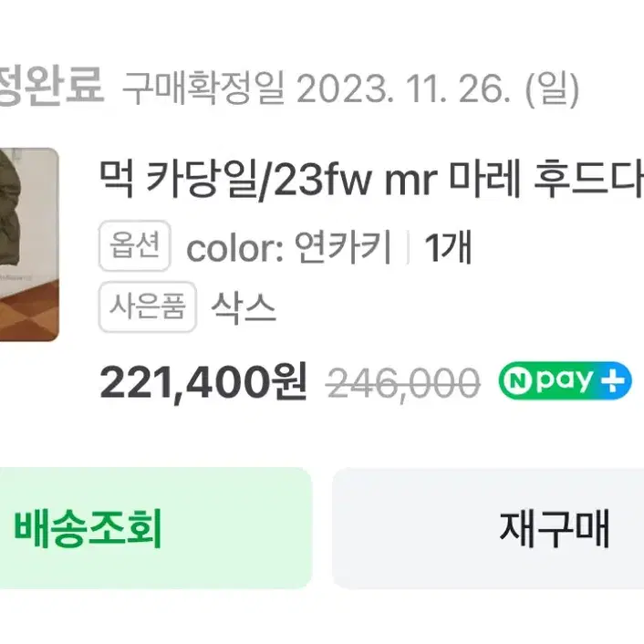The height and width of the screenshot is (644, 644).
Task: Click the 배송조회 delivery tracking button
Action: click(156, 528)
